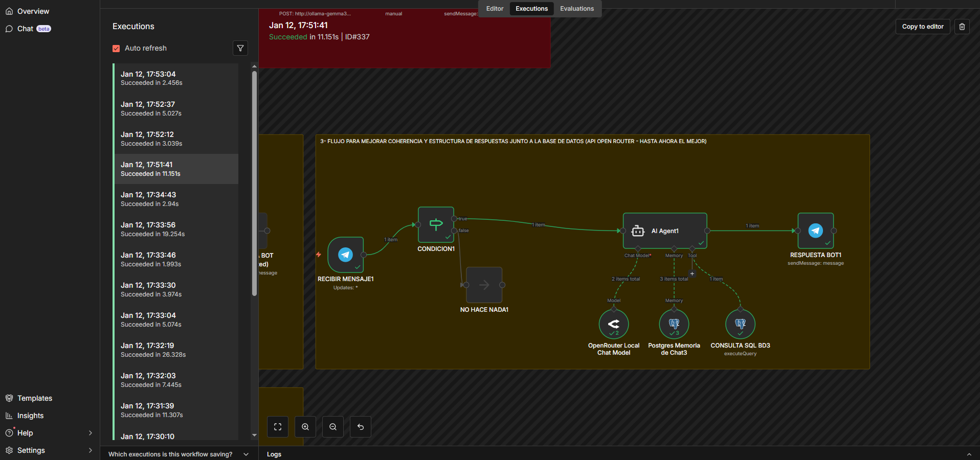This screenshot has height=460, width=980.
Task: Select the CONSULTA SQL BD3 Postgres node
Action: (740, 324)
